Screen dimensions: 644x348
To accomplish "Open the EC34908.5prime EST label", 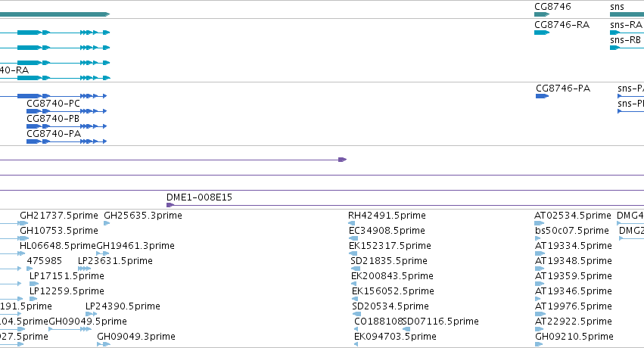I will 387,231.
